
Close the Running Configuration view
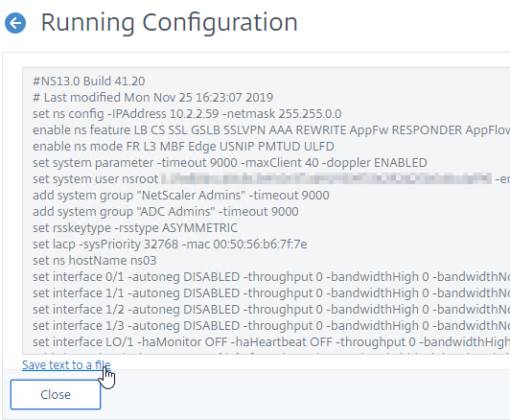coord(56,394)
